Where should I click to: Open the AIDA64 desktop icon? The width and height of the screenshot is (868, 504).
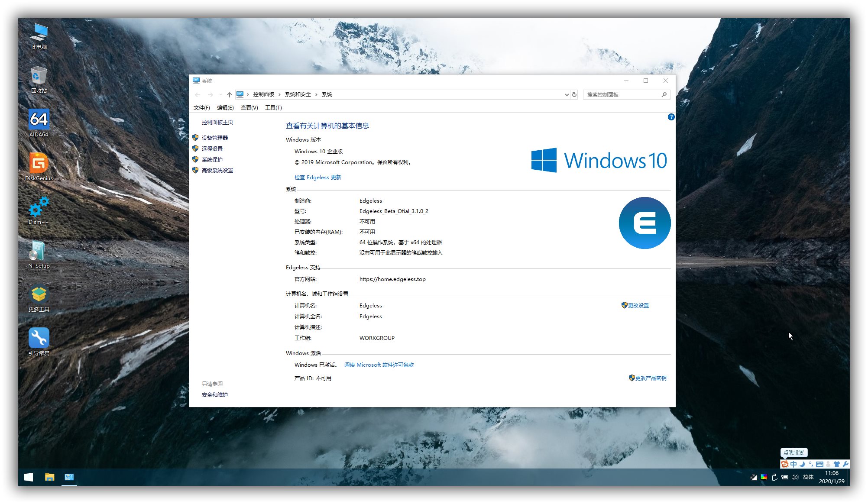[x=39, y=120]
